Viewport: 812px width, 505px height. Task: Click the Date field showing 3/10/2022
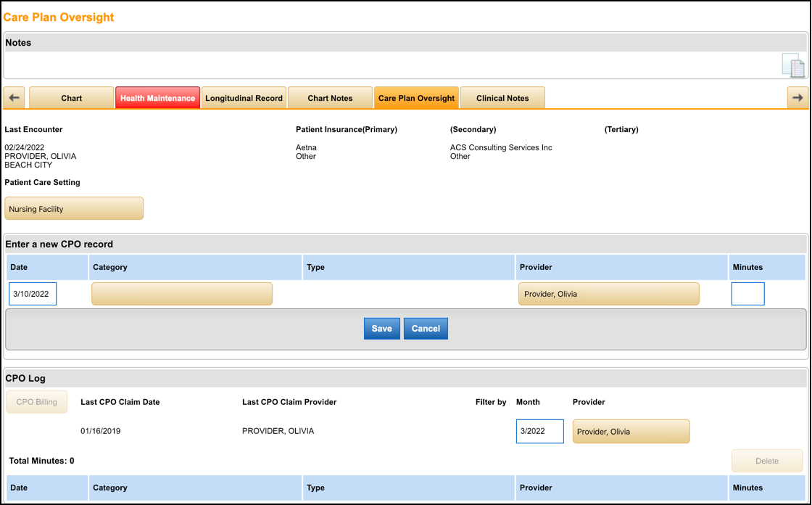click(x=32, y=293)
